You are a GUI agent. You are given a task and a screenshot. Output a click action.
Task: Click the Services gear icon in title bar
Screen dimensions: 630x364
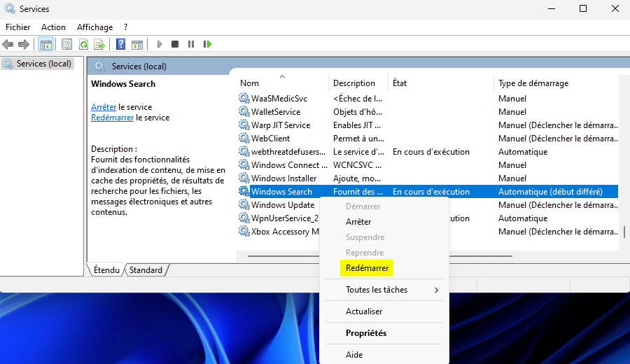[x=10, y=8]
